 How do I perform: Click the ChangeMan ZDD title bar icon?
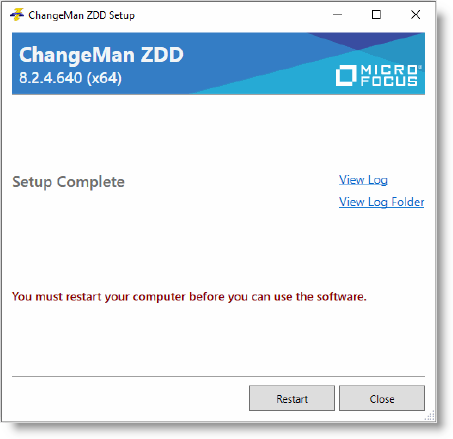tap(17, 15)
